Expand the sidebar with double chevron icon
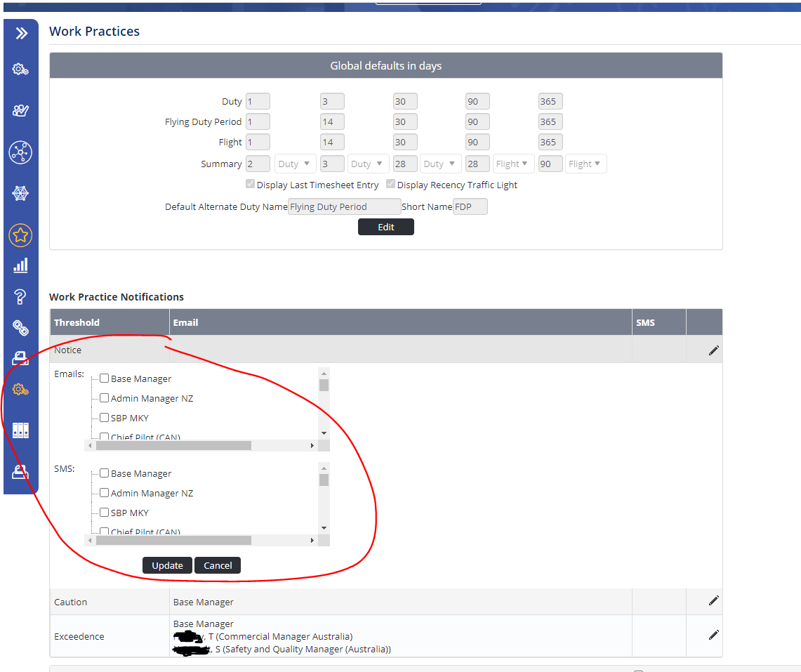The width and height of the screenshot is (801, 672). coord(21,33)
